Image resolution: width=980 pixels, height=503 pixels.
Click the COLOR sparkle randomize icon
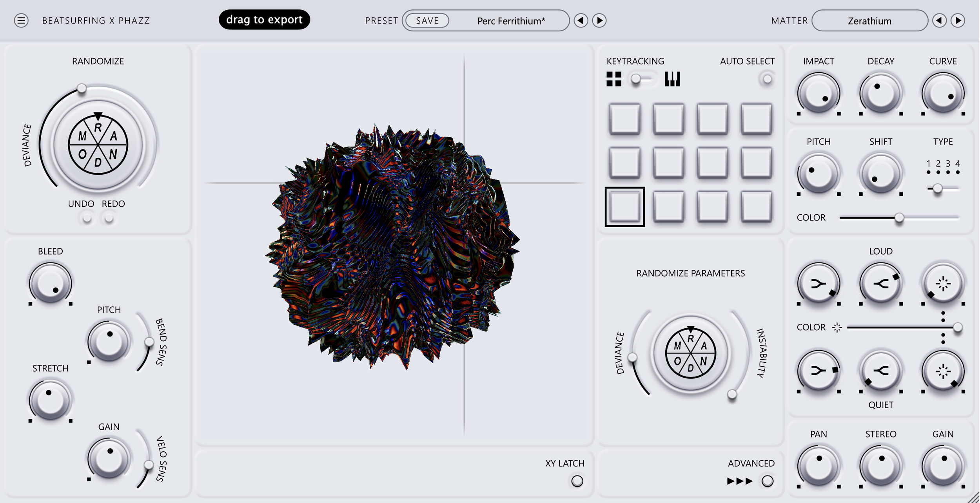coord(837,327)
